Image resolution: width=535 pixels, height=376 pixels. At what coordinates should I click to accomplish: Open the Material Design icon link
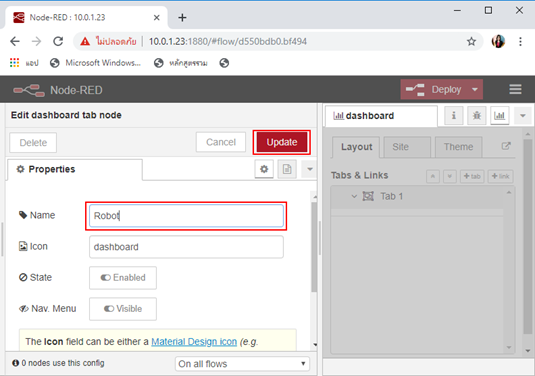click(x=194, y=342)
